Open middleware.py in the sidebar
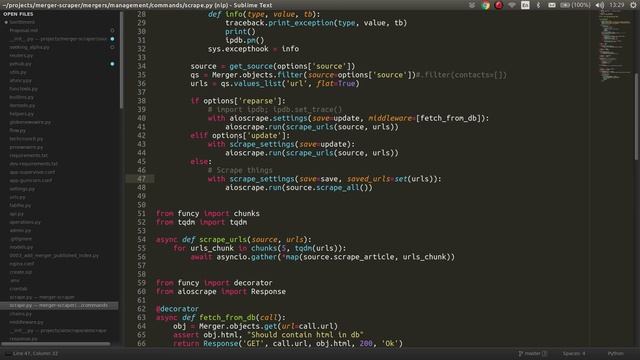Screen dimensions: 640x360 click(x=26, y=322)
